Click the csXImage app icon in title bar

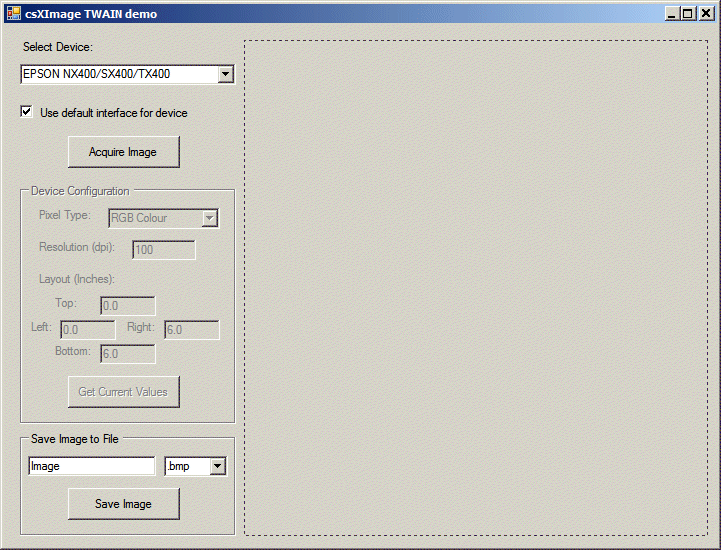pyautogui.click(x=14, y=13)
